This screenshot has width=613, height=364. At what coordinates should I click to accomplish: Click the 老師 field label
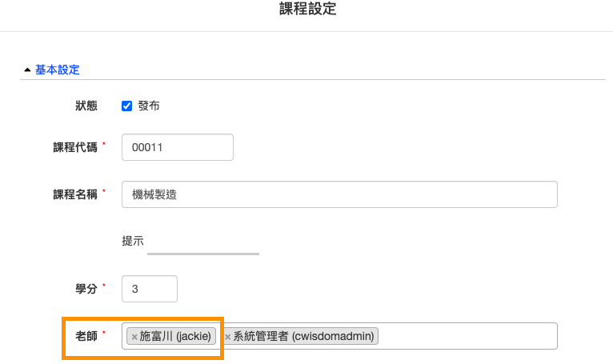(86, 336)
